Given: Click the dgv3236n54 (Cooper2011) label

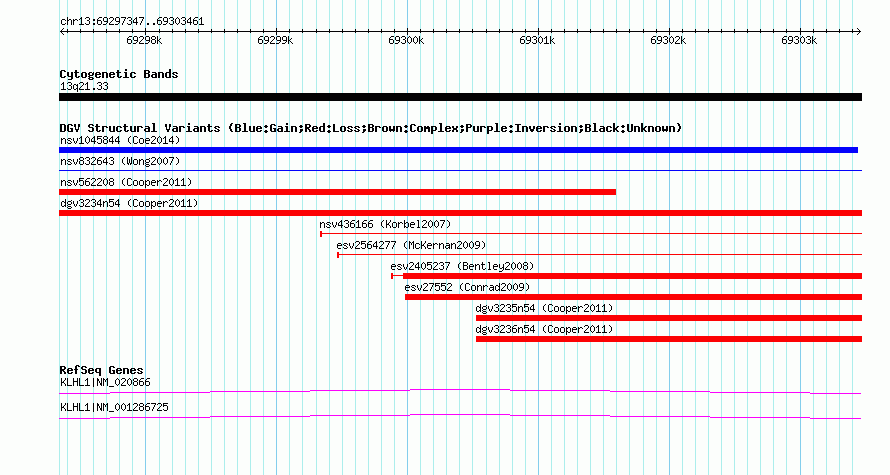Looking at the screenshot, I should [544, 329].
